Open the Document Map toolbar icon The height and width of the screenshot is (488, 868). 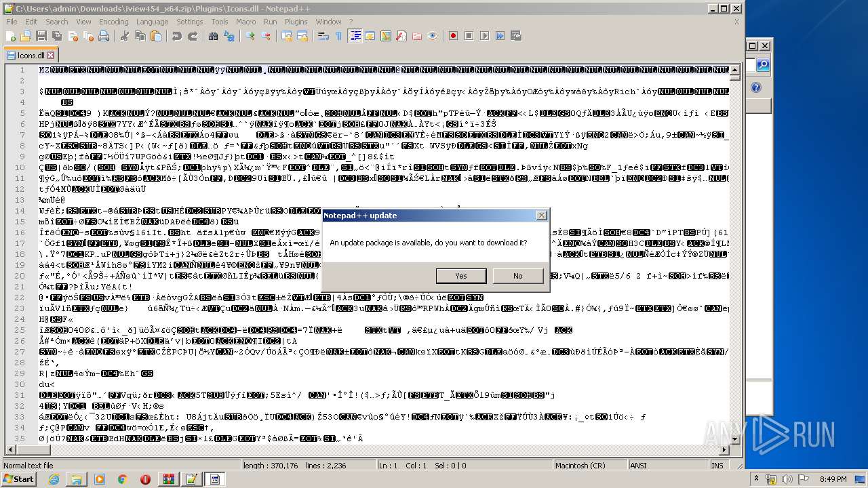tap(386, 36)
